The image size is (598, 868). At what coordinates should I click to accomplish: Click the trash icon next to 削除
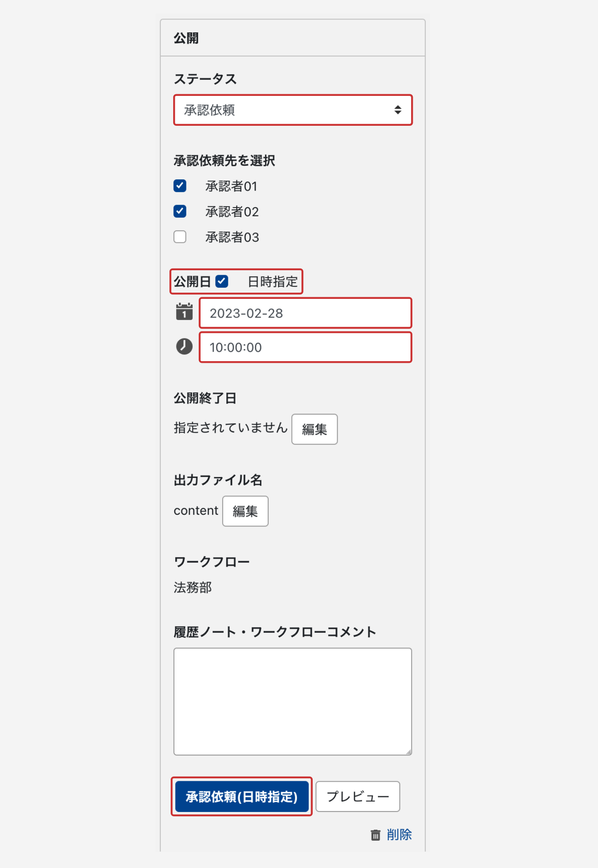375,835
